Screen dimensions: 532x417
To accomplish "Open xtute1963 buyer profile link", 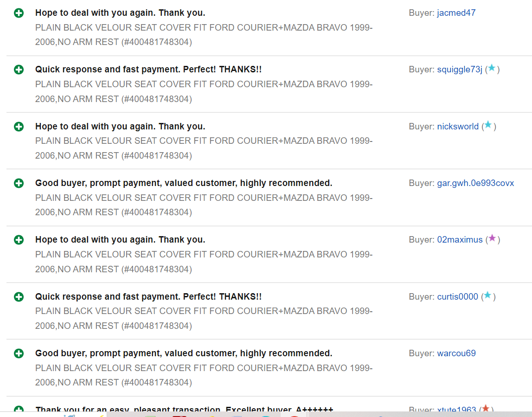I will 456,409.
